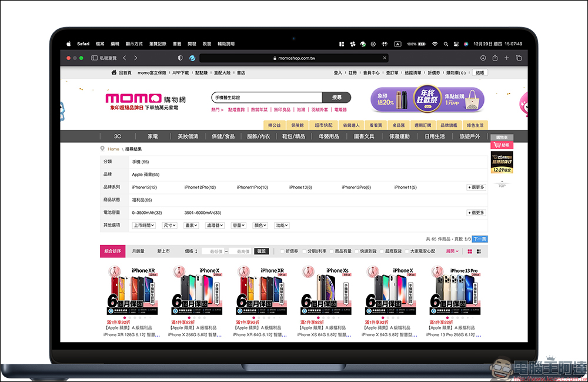Open the 畫素 dropdown
Image resolution: width=588 pixels, height=382 pixels.
(x=191, y=225)
